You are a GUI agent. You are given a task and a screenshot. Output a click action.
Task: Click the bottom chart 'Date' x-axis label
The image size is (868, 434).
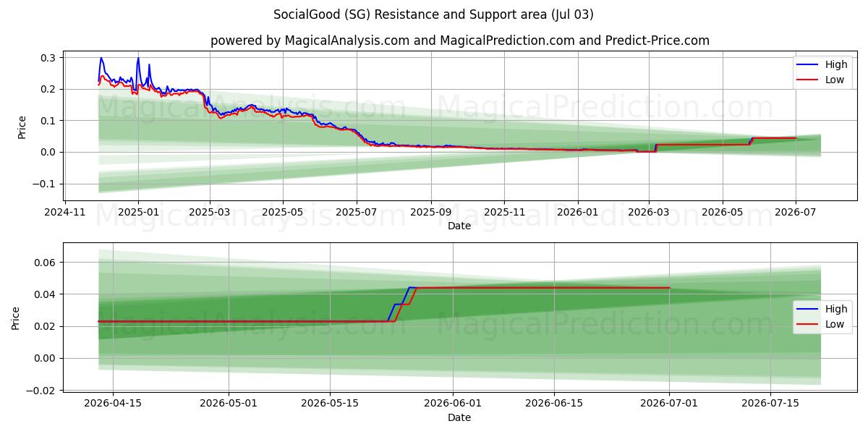(459, 417)
